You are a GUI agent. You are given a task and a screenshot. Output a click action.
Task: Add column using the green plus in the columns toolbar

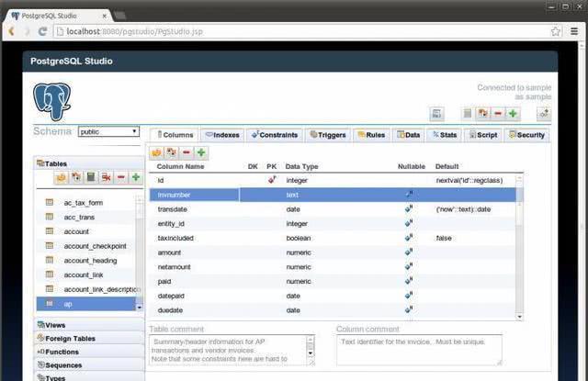point(201,152)
